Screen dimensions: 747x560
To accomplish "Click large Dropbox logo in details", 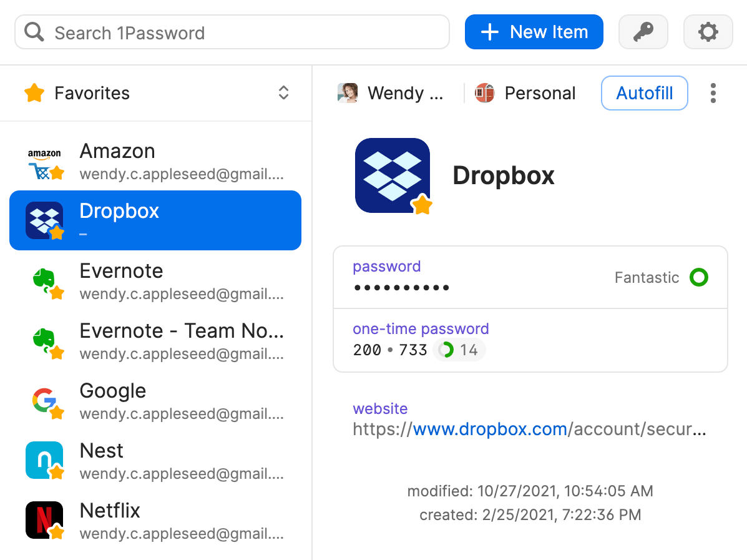I will tap(393, 175).
